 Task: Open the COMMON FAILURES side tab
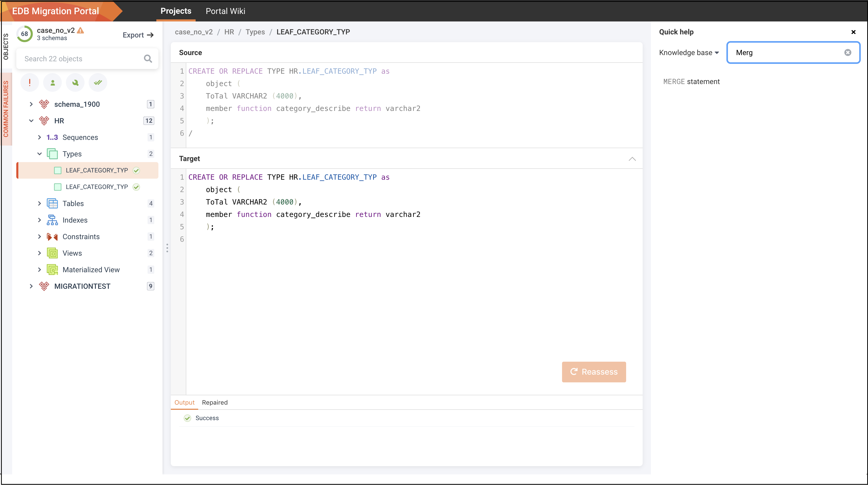point(6,109)
